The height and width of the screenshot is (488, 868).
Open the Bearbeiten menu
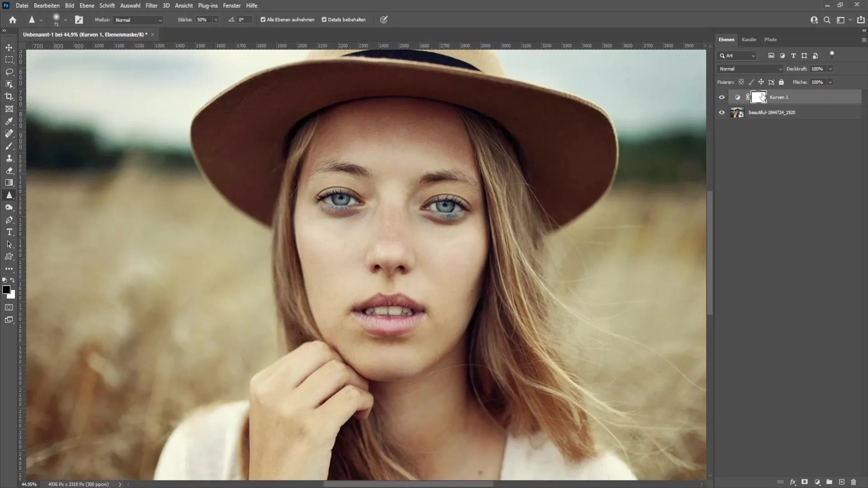(47, 5)
